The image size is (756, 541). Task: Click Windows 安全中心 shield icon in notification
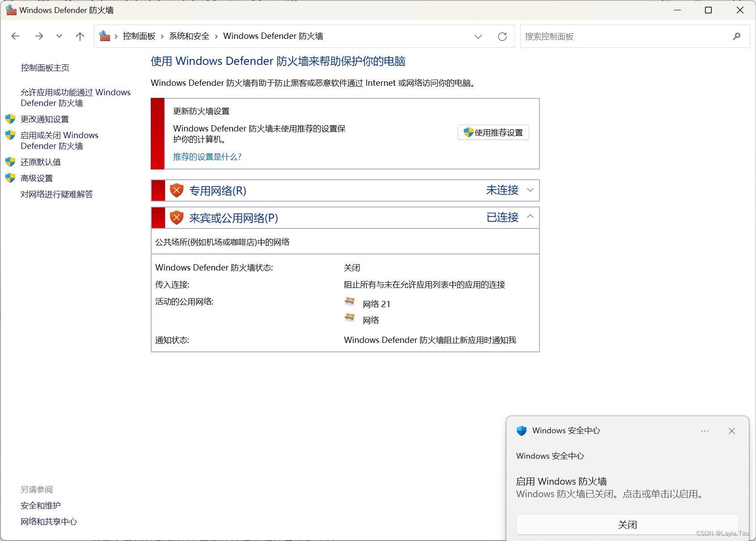(x=522, y=431)
